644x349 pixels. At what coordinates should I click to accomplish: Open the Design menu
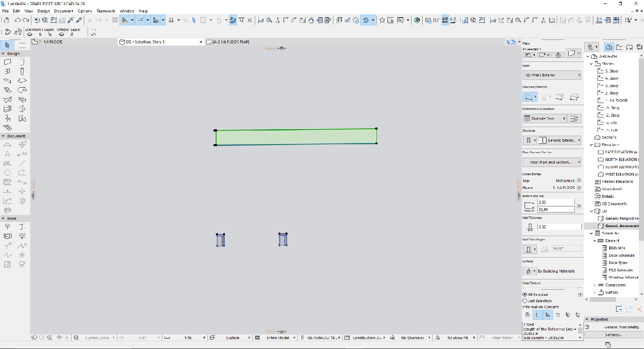[x=43, y=11]
